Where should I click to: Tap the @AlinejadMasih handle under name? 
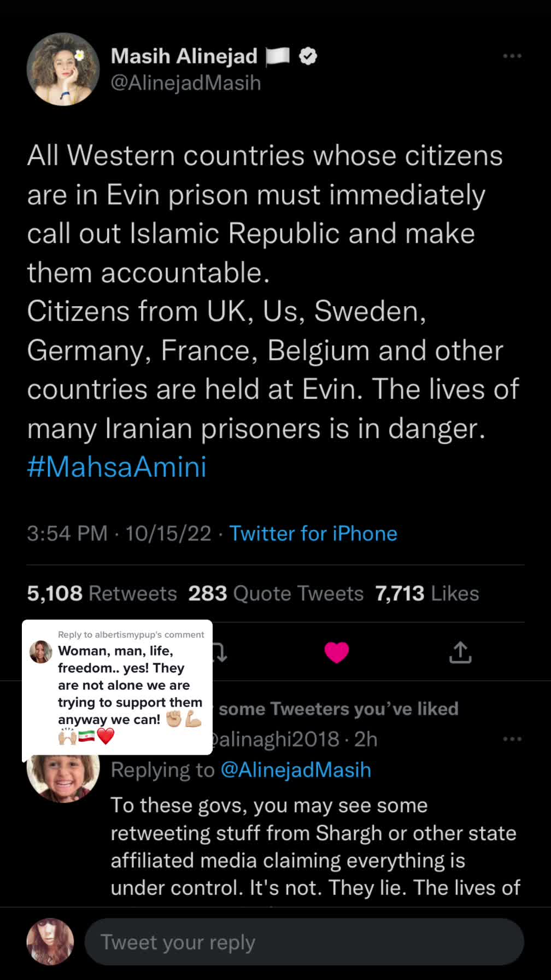[186, 83]
